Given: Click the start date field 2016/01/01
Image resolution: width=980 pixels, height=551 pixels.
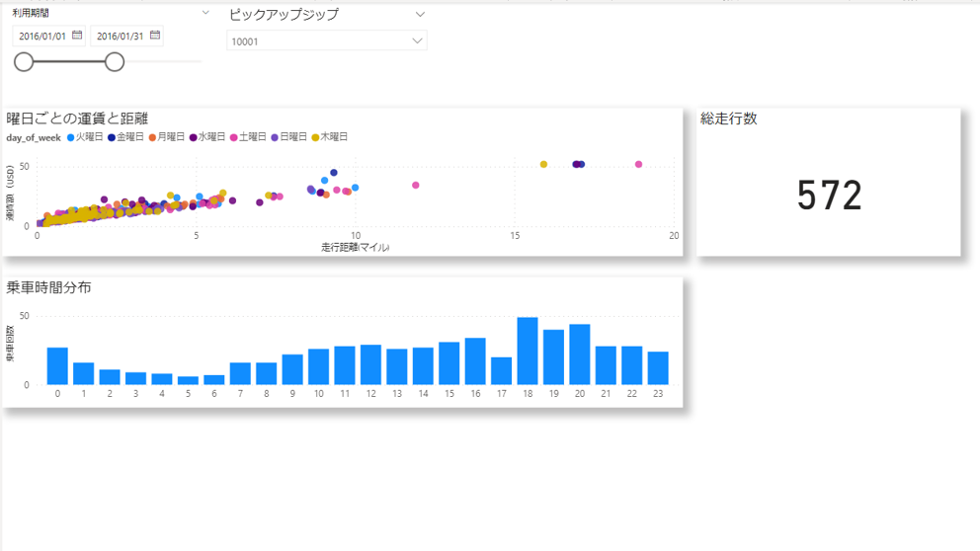Looking at the screenshot, I should pos(41,37).
